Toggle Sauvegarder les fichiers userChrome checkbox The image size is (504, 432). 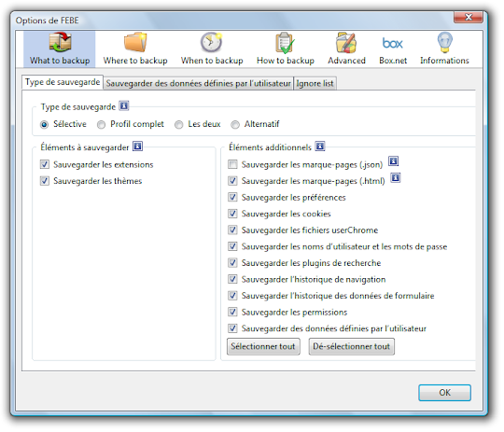(232, 230)
